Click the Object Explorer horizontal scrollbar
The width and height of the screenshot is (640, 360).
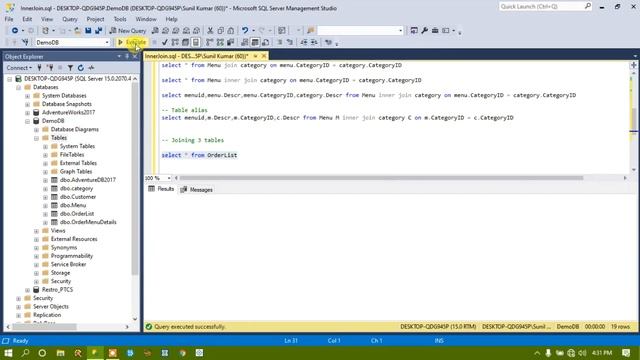44,327
